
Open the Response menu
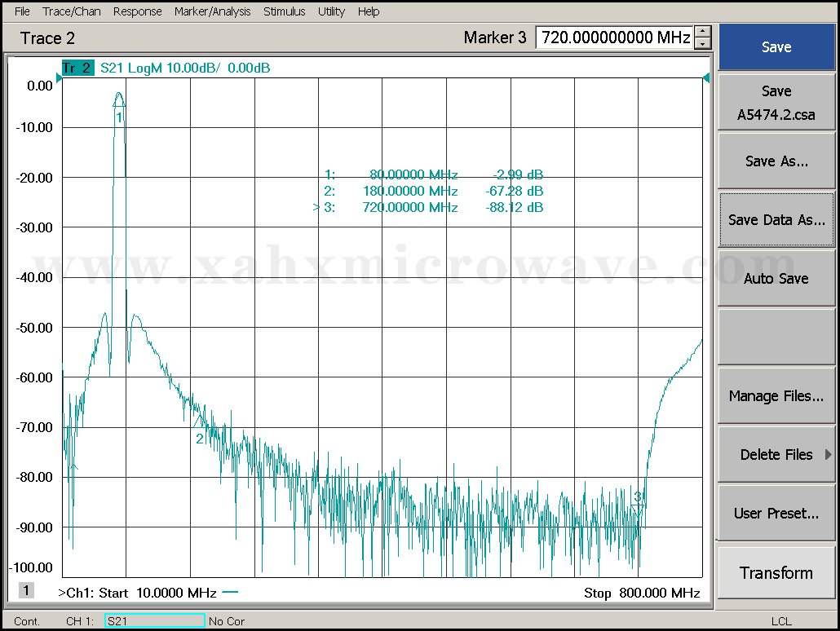137,11
